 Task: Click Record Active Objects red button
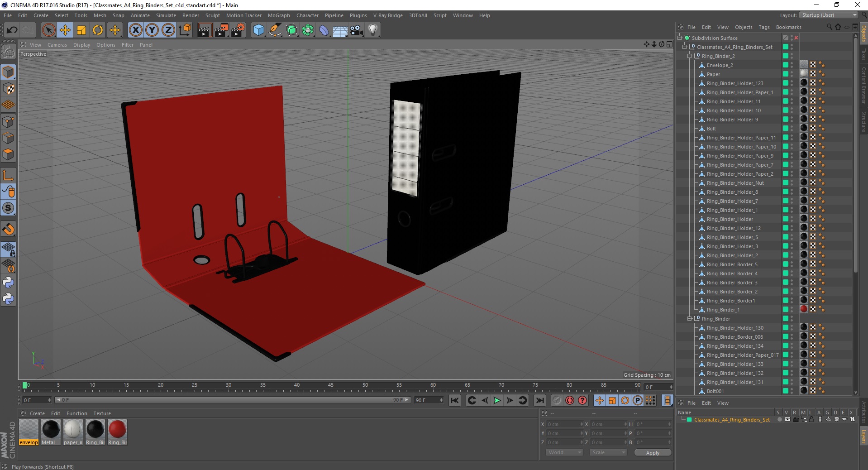point(570,400)
